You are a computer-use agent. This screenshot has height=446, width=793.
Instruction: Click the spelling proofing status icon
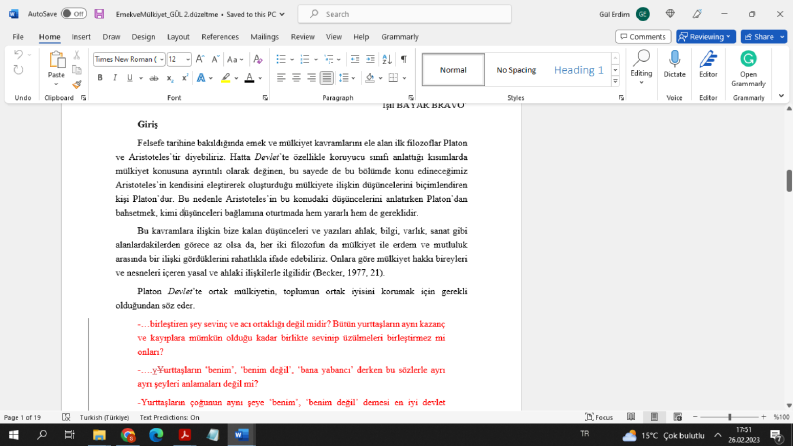66,417
